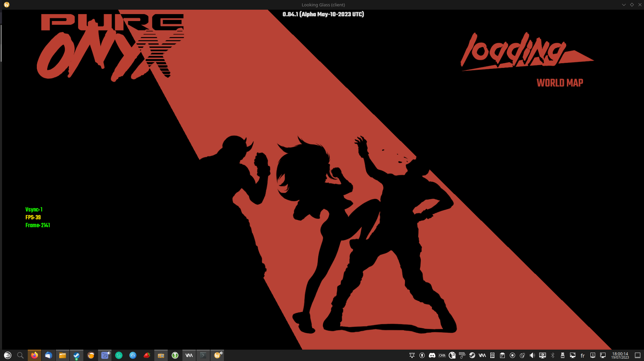Viewport: 644px width, 361px height.
Task: Click the show desktop button
Action: 638,355
